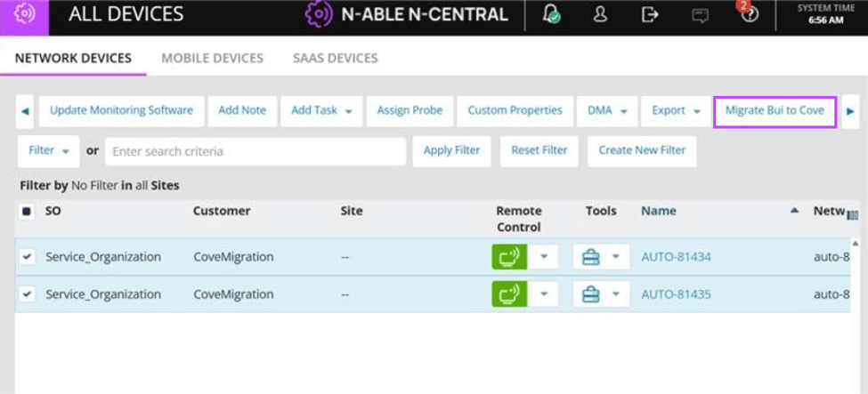Uncheck the AUTO-81434 row checkbox

coord(27,256)
